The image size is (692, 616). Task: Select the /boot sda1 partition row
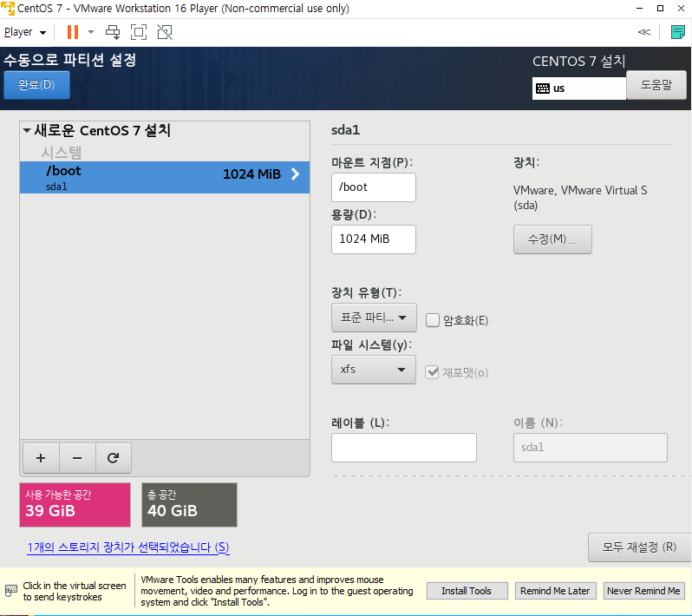pos(165,177)
